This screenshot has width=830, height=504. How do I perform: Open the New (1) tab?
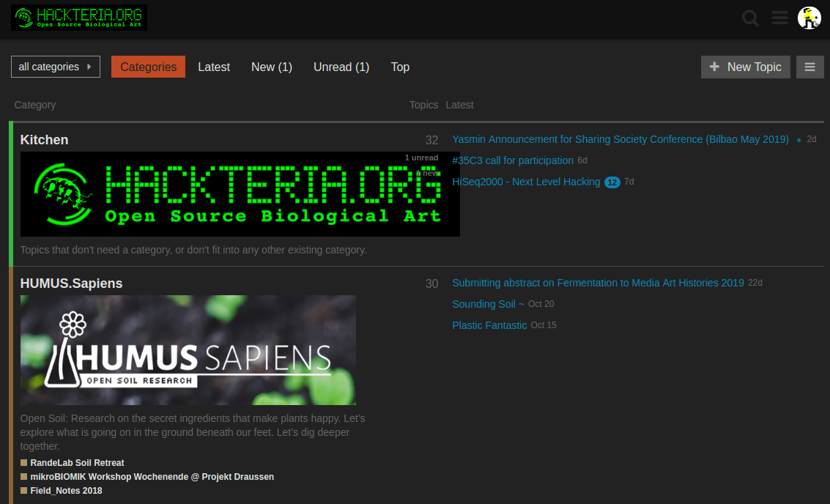coord(271,67)
